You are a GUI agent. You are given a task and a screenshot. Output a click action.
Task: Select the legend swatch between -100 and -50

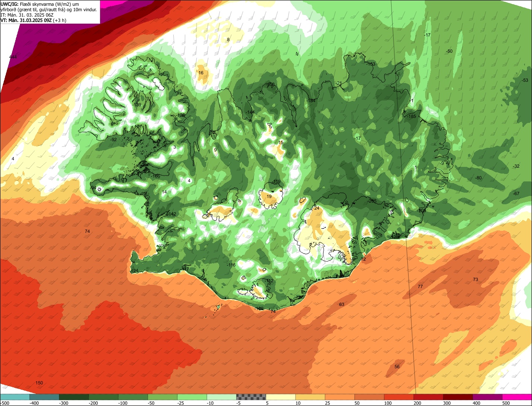point(133,397)
